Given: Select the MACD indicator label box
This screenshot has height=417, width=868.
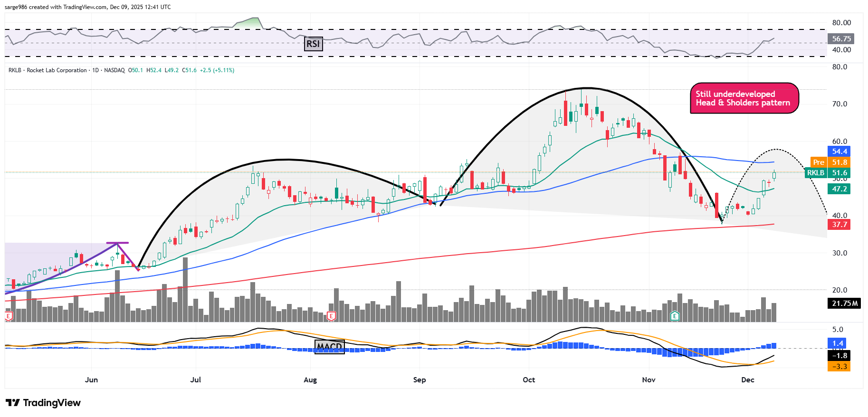Looking at the screenshot, I should click(329, 347).
